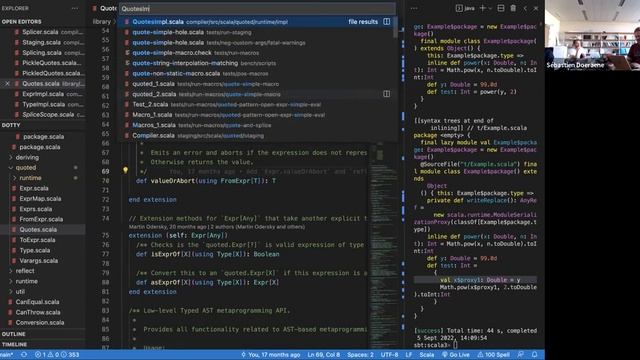640x360 pixels.
Task: Open Conversion.scala in the file tree
Action: [x=42, y=322]
